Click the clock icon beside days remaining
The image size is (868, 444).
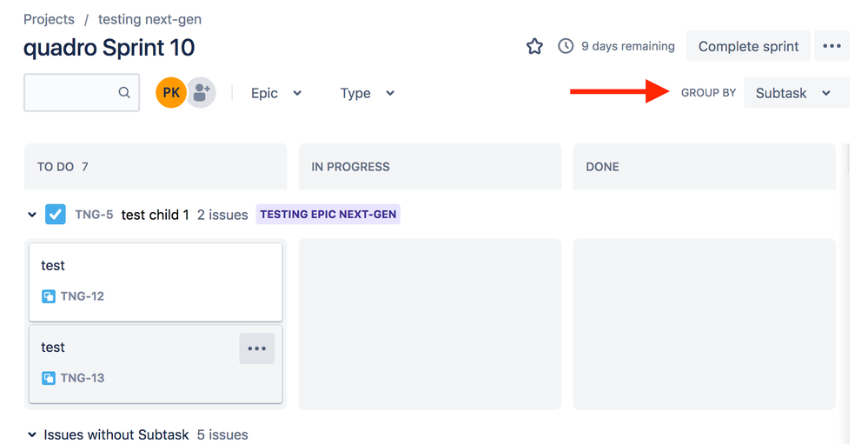click(x=565, y=46)
